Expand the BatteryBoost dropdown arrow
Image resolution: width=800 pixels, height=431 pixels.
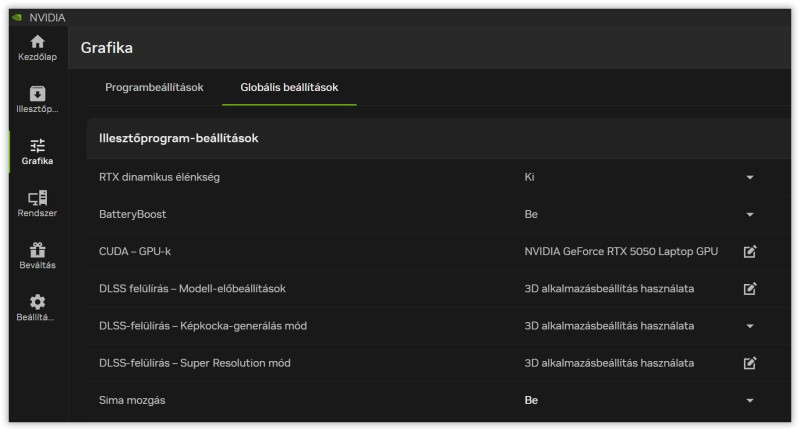(x=750, y=214)
